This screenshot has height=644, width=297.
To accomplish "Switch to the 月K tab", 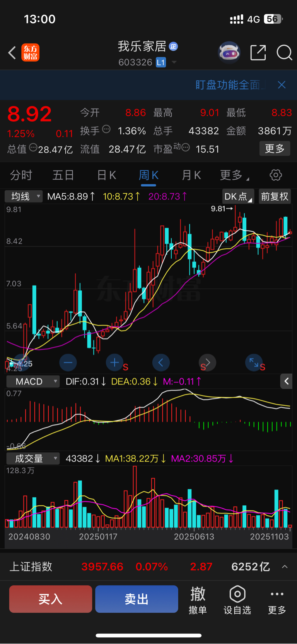I will coord(191,175).
